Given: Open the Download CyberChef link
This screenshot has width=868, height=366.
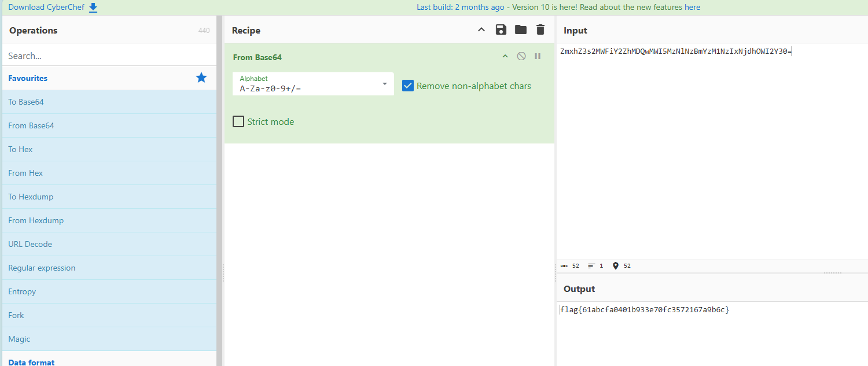Looking at the screenshot, I should (45, 8).
